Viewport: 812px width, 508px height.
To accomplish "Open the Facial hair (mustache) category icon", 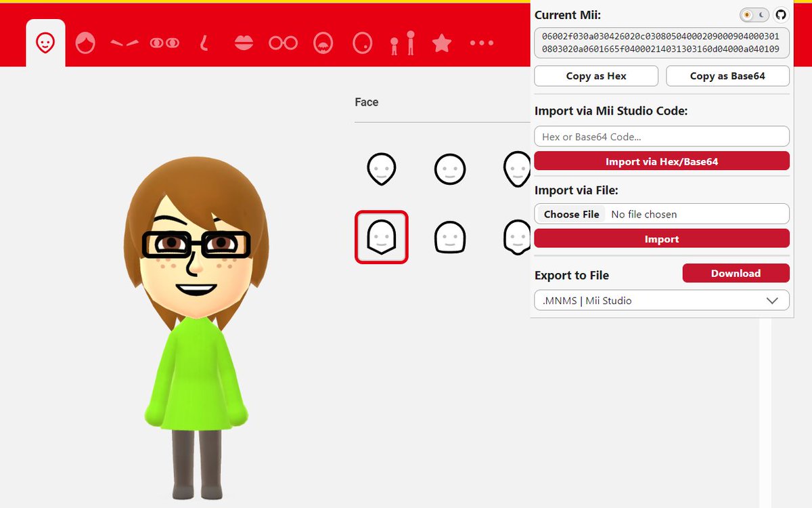I will tap(323, 43).
